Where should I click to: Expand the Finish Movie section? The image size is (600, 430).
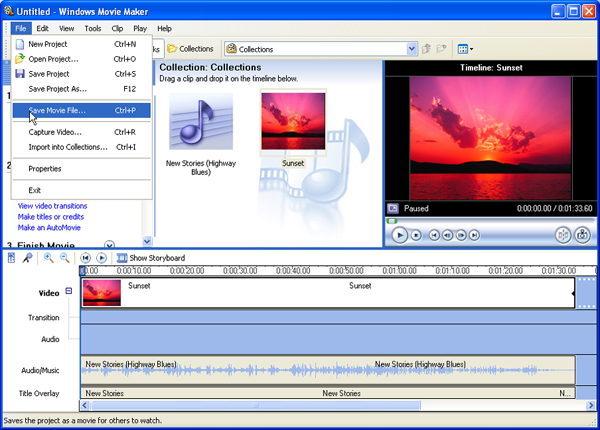point(109,245)
